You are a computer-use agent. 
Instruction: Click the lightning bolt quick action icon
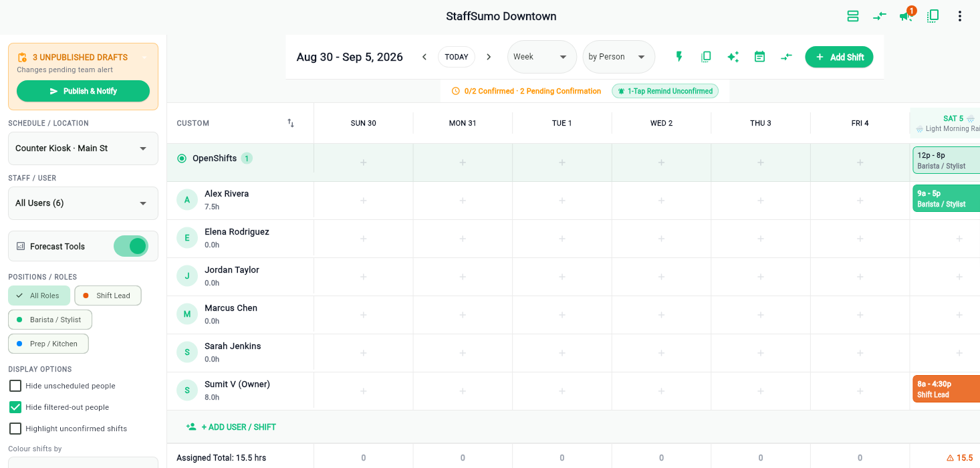(x=679, y=57)
